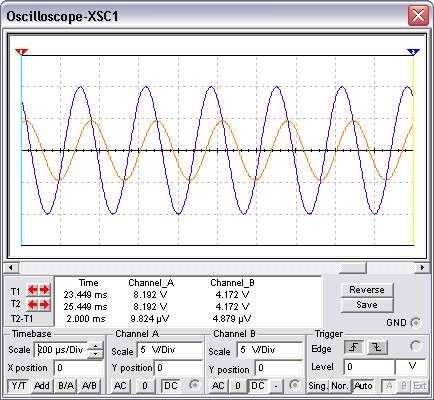Click the blue T2 cursor marker triangle
The height and width of the screenshot is (400, 434).
click(x=413, y=52)
